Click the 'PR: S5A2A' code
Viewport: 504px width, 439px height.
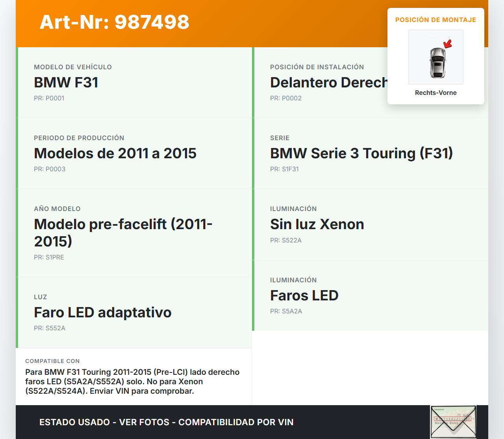pyautogui.click(x=286, y=311)
